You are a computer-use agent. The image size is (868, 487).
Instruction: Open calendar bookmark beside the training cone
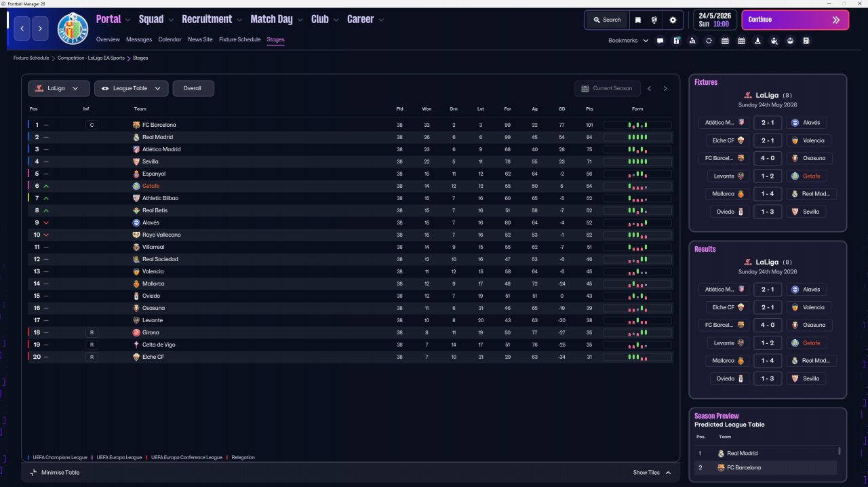(x=741, y=41)
